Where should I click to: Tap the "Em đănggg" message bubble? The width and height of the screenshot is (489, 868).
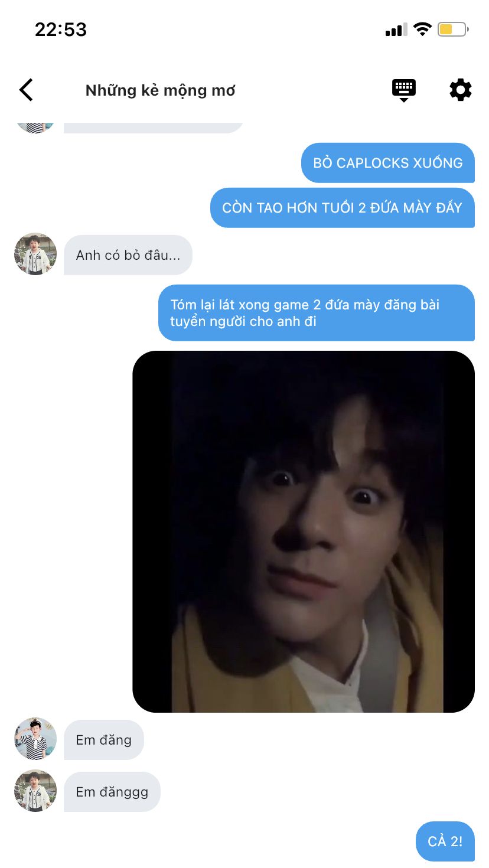[112, 792]
